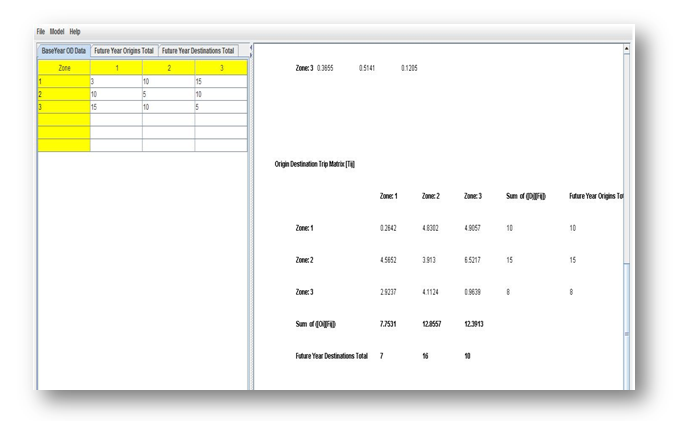Image resolution: width=684 pixels, height=421 pixels.
Task: Switch to Future Year Origins Total tab
Action: (123, 50)
